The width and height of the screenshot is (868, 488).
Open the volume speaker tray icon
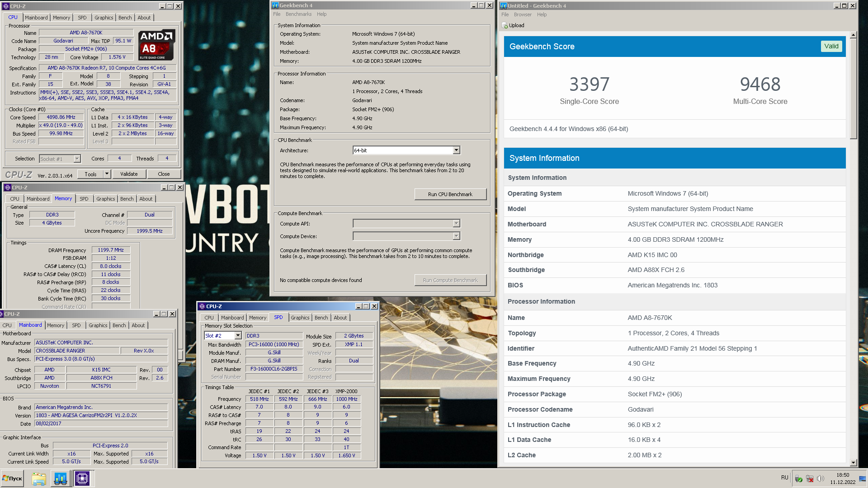(x=821, y=479)
